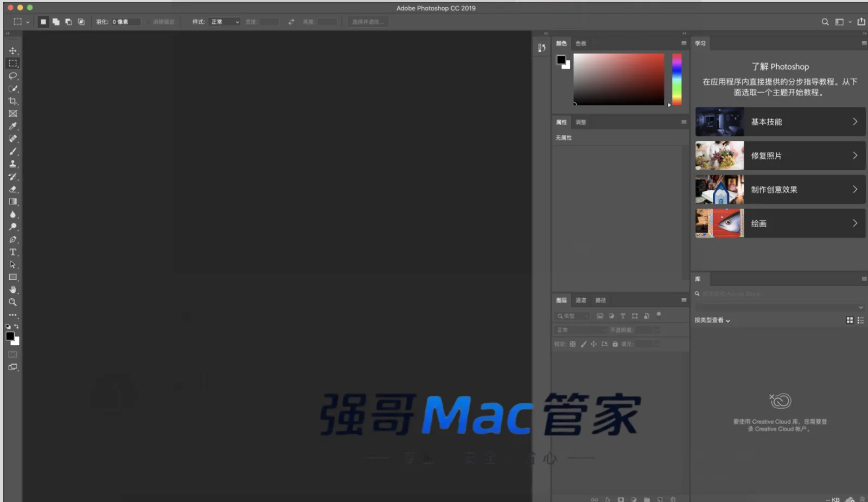The width and height of the screenshot is (868, 502).
Task: Select the Eraser tool
Action: 13,189
